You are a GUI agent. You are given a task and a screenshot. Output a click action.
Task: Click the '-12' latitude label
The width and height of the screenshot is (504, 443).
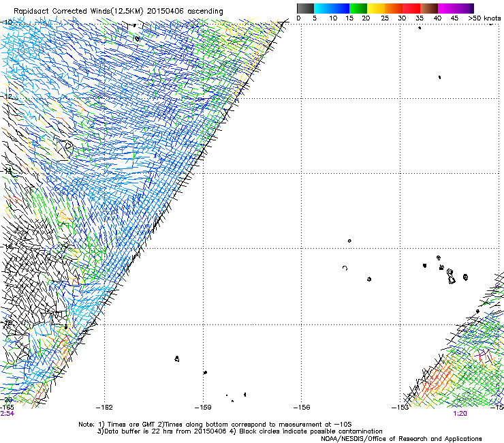7,97
